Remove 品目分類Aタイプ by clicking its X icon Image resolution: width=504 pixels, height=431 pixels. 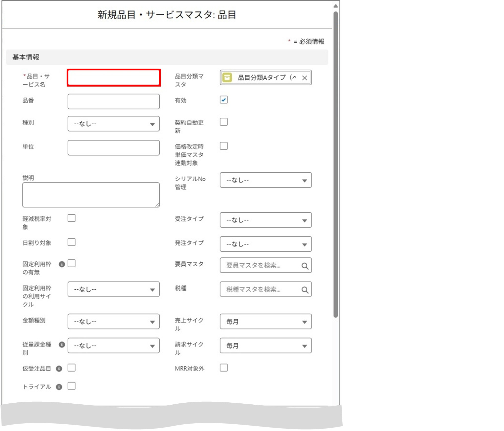tap(304, 78)
